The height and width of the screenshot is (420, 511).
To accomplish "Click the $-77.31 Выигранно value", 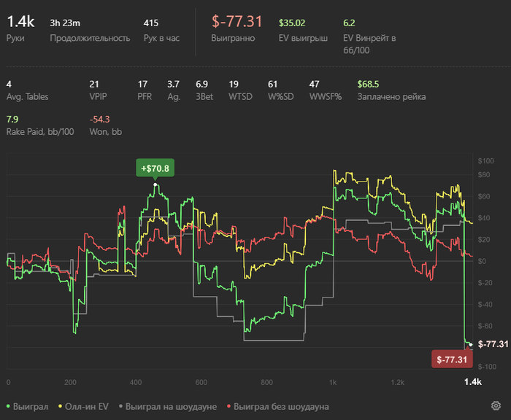I will pyautogui.click(x=237, y=23).
